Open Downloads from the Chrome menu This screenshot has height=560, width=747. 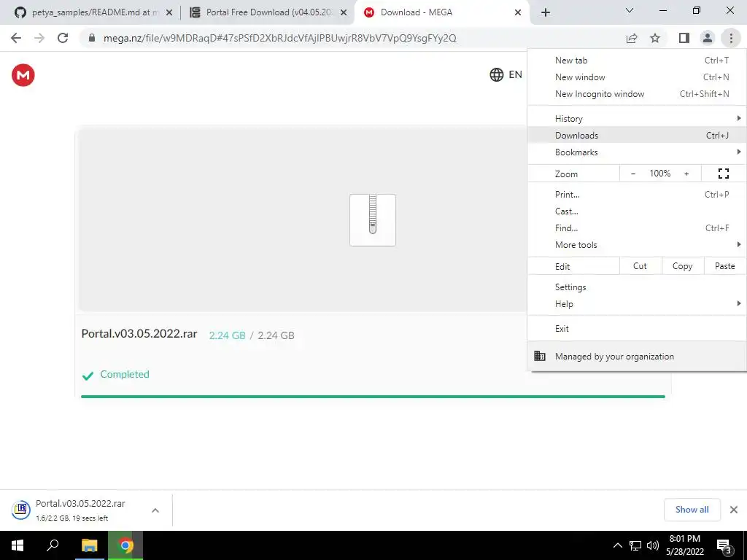click(637, 135)
